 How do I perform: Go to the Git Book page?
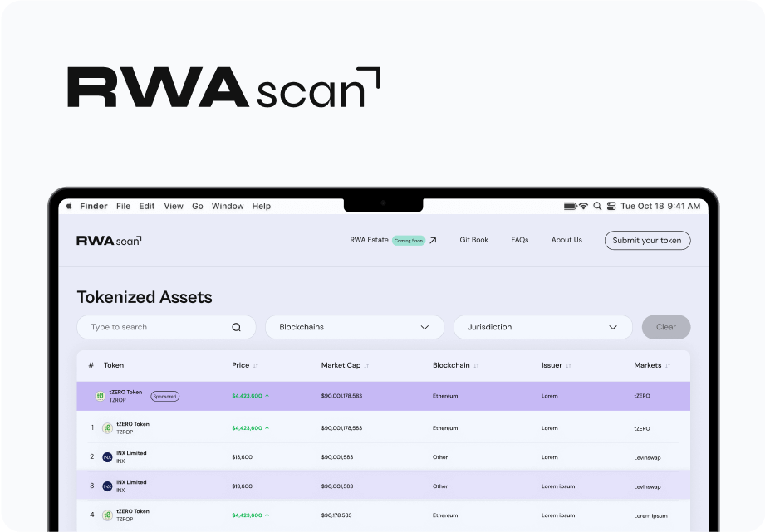[x=473, y=240]
